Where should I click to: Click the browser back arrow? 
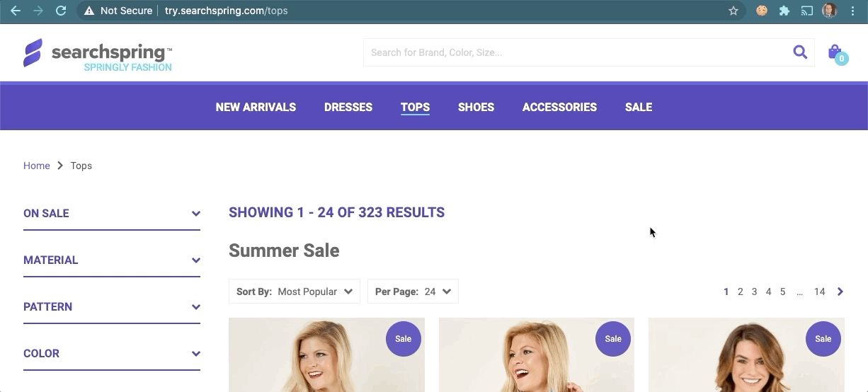click(x=16, y=11)
